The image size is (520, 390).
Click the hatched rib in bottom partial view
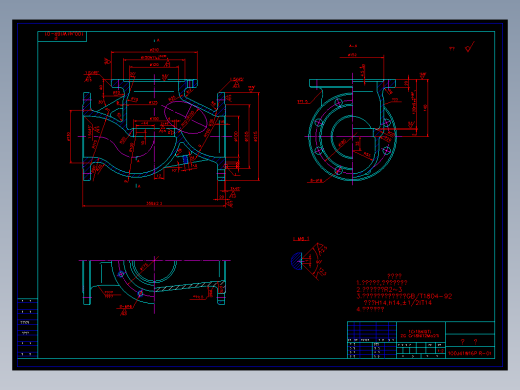189,286
